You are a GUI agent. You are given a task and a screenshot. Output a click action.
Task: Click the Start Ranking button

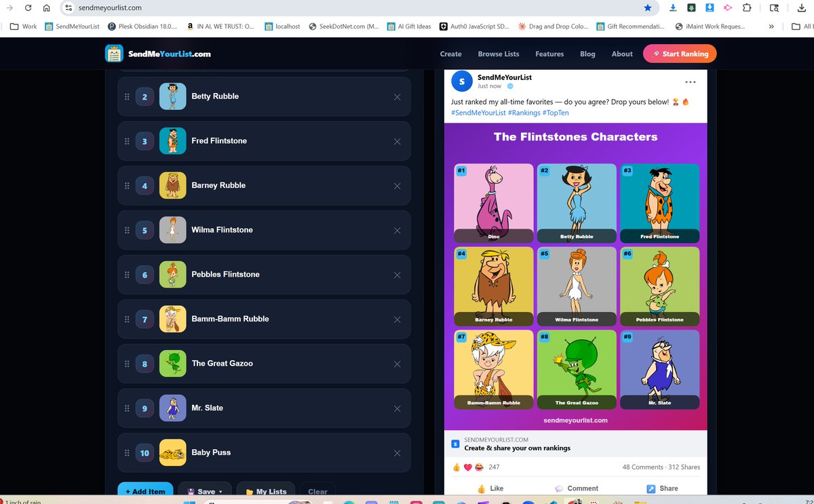coord(680,54)
